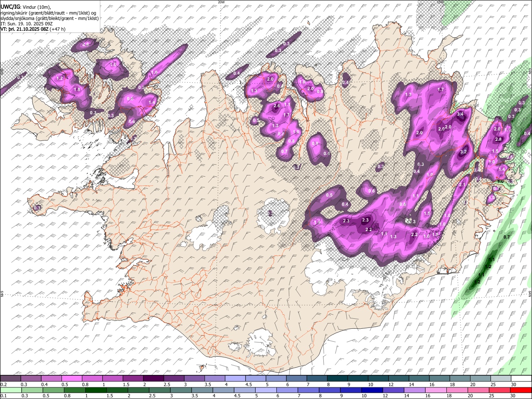Click the 0.7 value in green rain band
Image resolution: width=532 pixels, height=399 pixels.
507,237
